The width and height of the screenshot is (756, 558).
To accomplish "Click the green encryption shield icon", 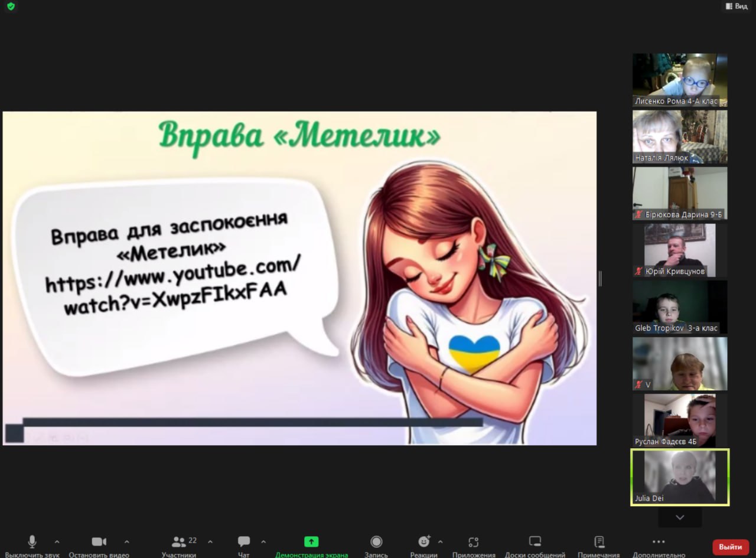I will [x=11, y=6].
